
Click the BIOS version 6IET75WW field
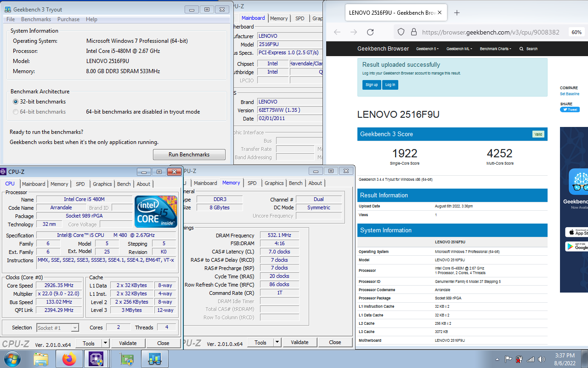(x=289, y=110)
